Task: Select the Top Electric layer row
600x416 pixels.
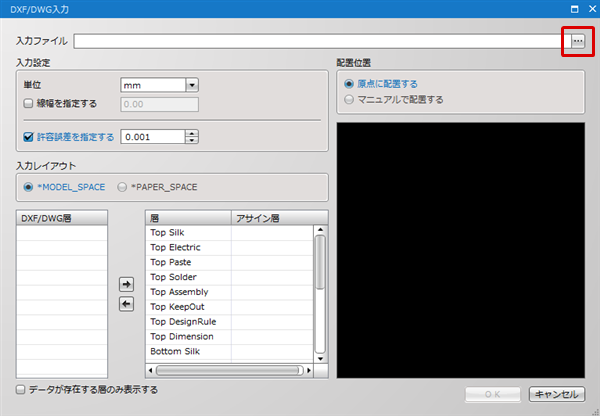Action: [230, 247]
